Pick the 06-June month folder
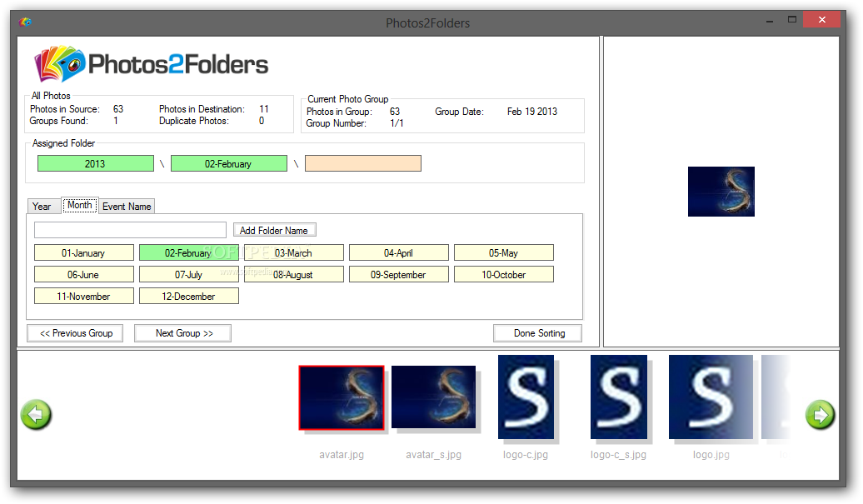Image resolution: width=863 pixels, height=504 pixels. coord(83,274)
